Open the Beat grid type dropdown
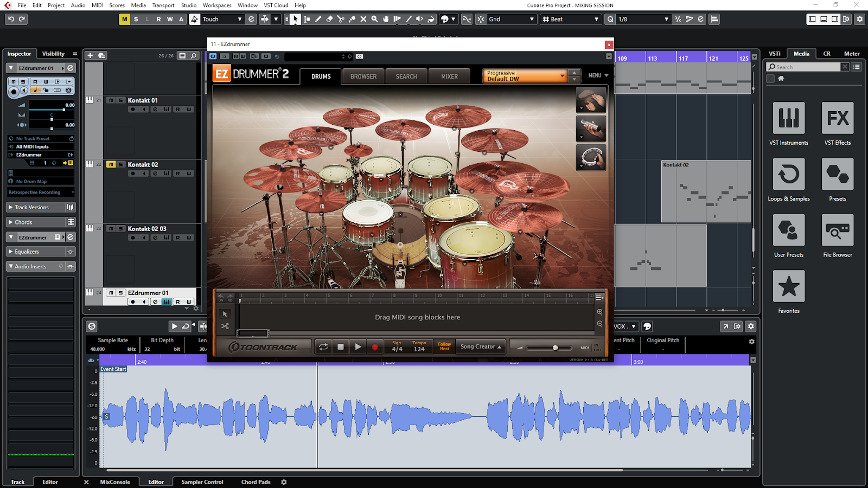Screen dimensions: 868x488 tap(571, 19)
